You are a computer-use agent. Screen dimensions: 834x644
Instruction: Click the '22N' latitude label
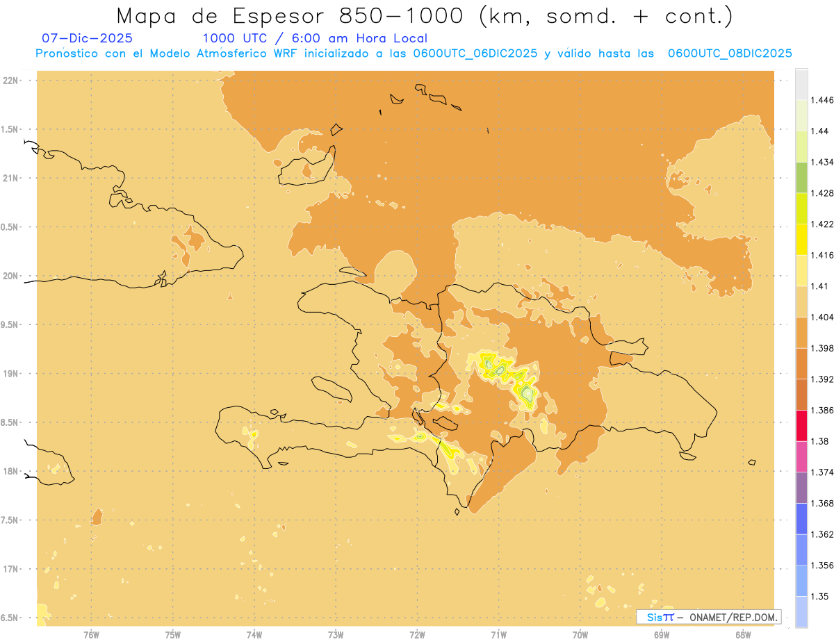click(11, 81)
